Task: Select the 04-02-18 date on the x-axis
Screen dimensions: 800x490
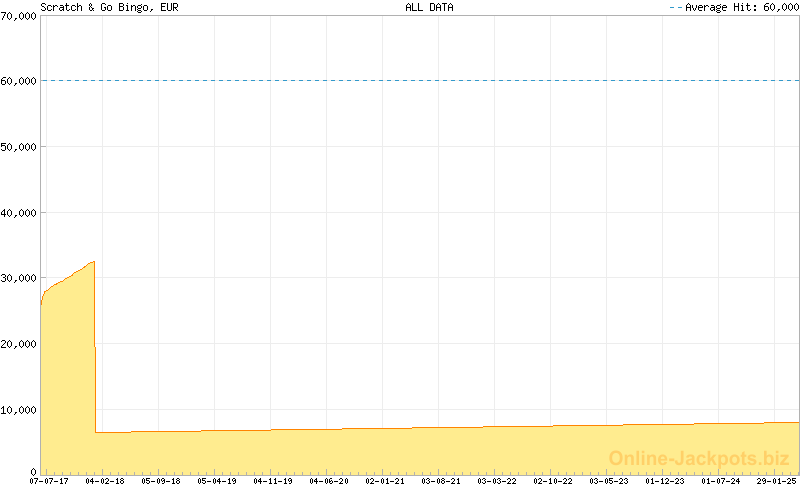Action: pyautogui.click(x=105, y=481)
